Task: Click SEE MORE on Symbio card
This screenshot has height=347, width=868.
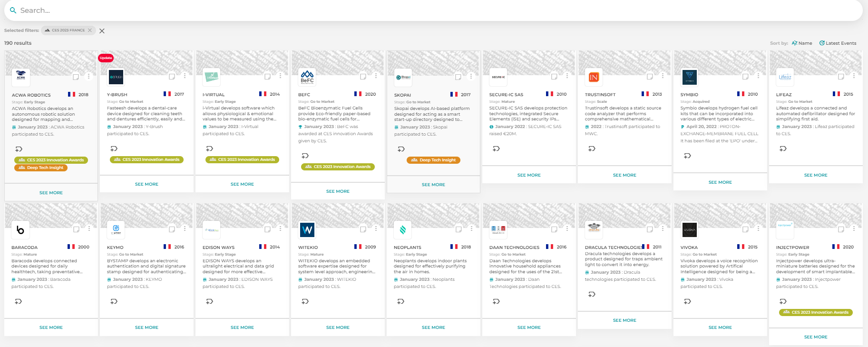Action: (x=720, y=182)
